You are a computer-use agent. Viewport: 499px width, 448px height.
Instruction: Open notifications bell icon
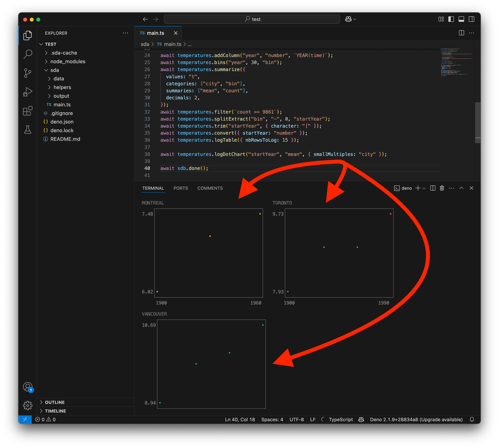pos(472,419)
